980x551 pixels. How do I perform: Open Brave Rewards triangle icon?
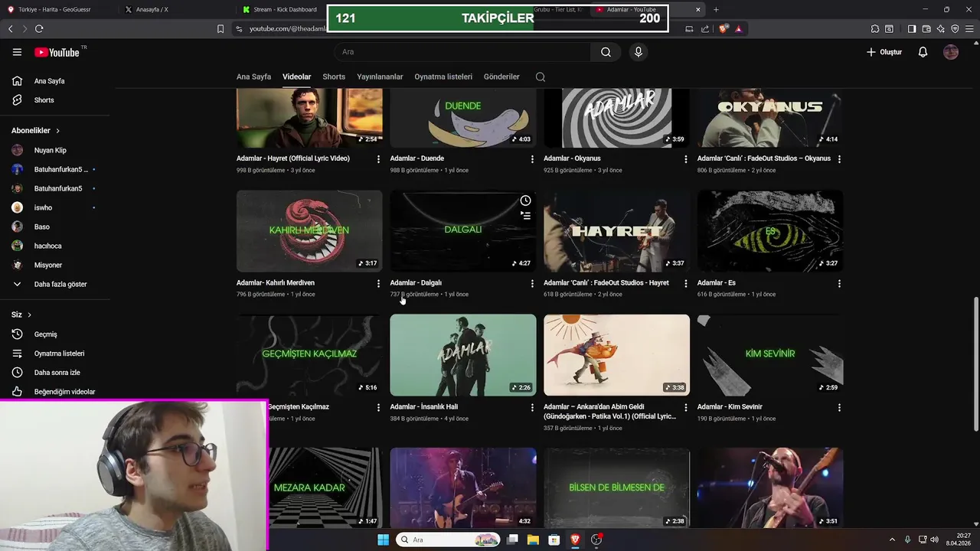tap(738, 28)
